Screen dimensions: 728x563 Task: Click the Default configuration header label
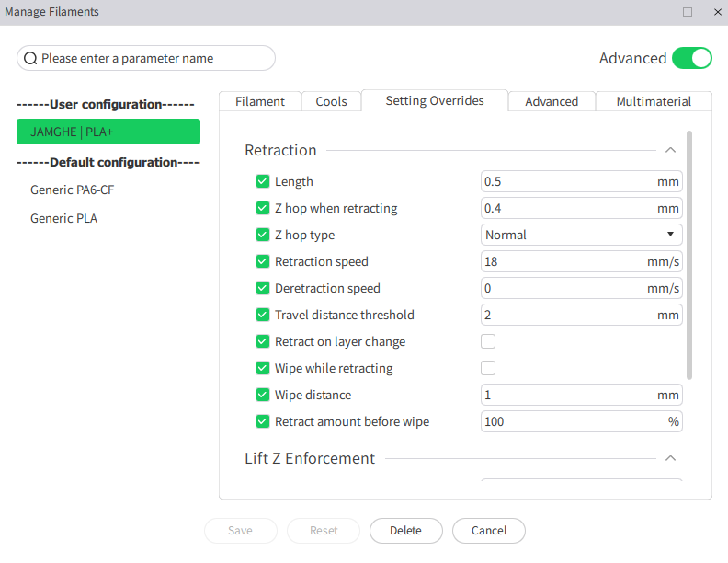click(x=108, y=162)
